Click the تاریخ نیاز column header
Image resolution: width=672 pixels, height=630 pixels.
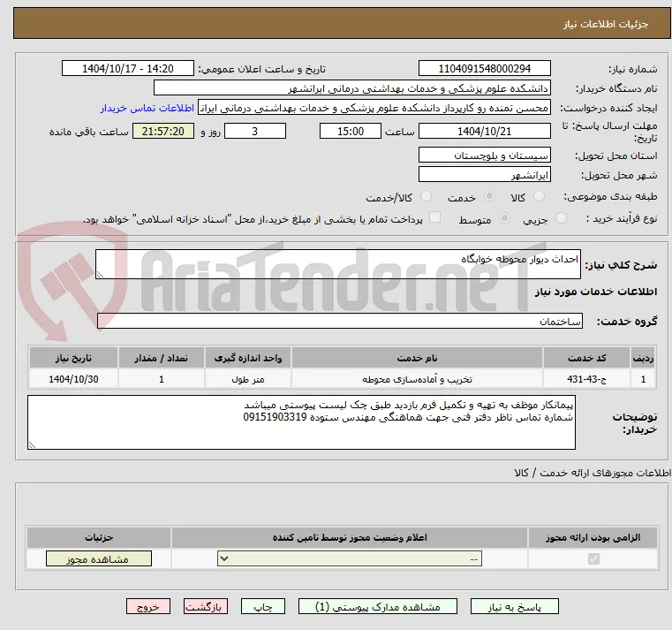click(x=73, y=358)
